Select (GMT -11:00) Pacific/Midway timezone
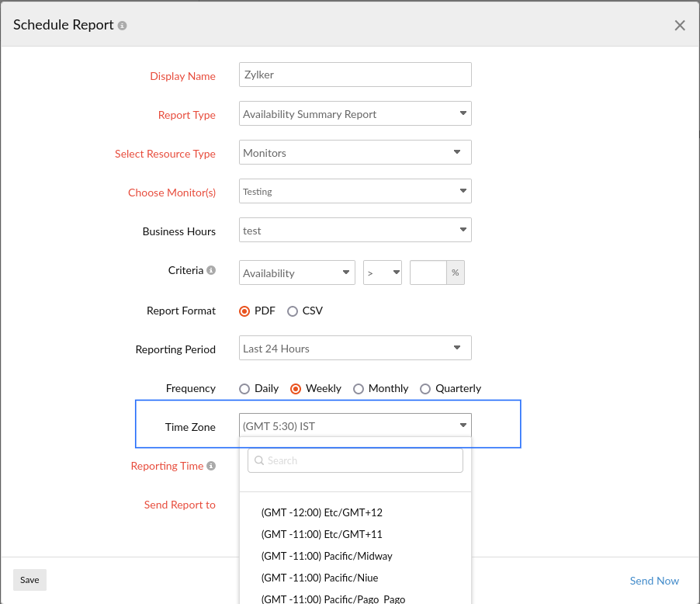 point(327,556)
